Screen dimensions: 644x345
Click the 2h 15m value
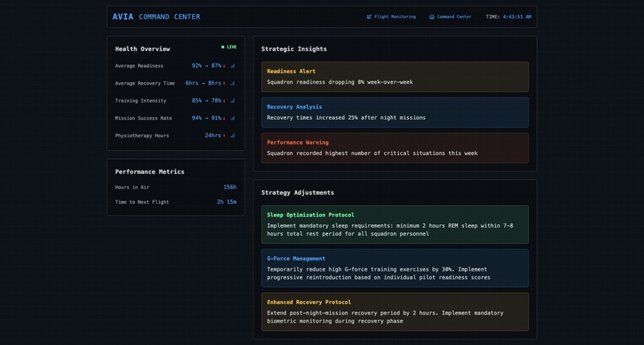[227, 202]
